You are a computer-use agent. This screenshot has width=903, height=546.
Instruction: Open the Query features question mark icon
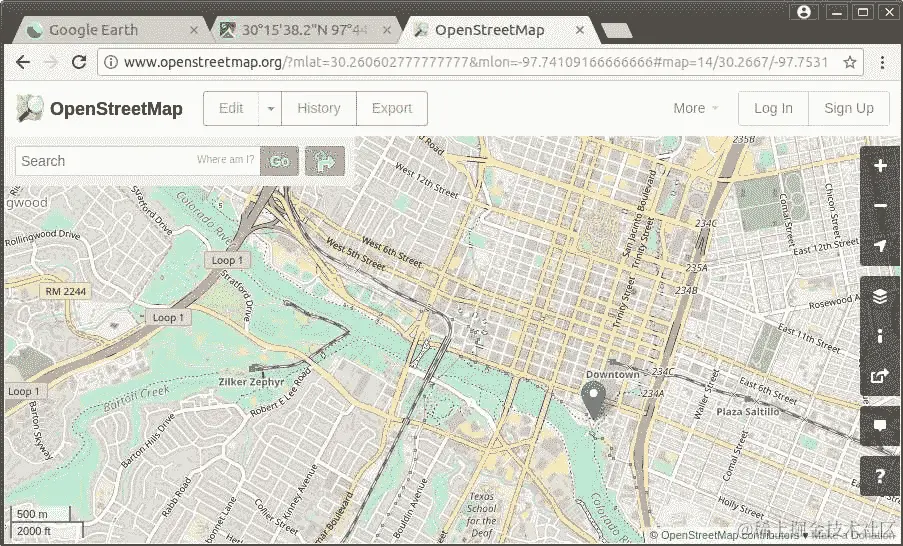coord(880,476)
